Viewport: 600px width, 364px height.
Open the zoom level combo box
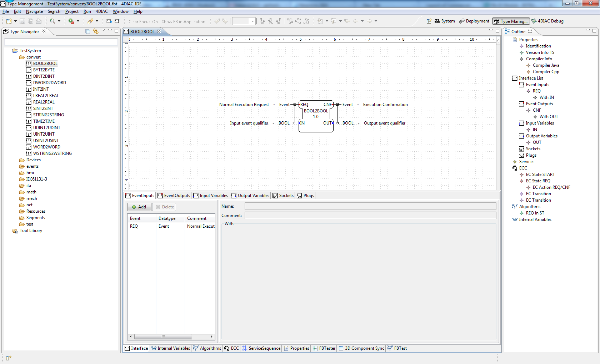[x=244, y=21]
